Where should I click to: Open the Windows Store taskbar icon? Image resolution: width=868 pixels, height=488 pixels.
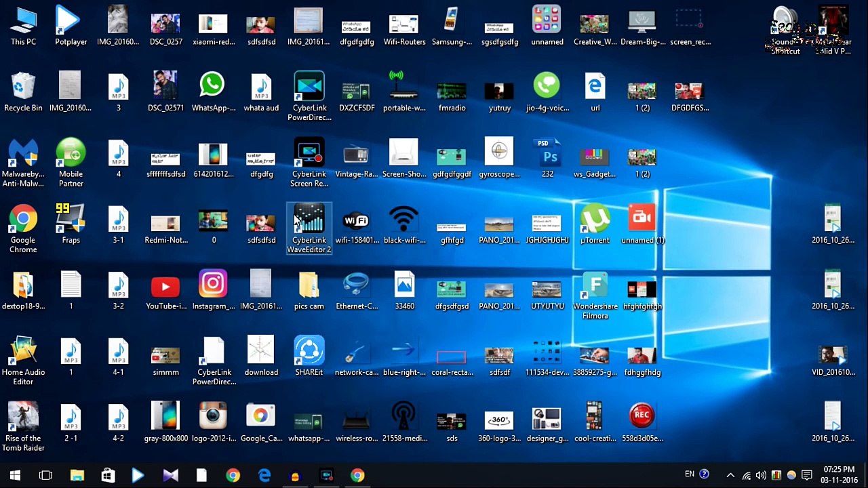108,475
